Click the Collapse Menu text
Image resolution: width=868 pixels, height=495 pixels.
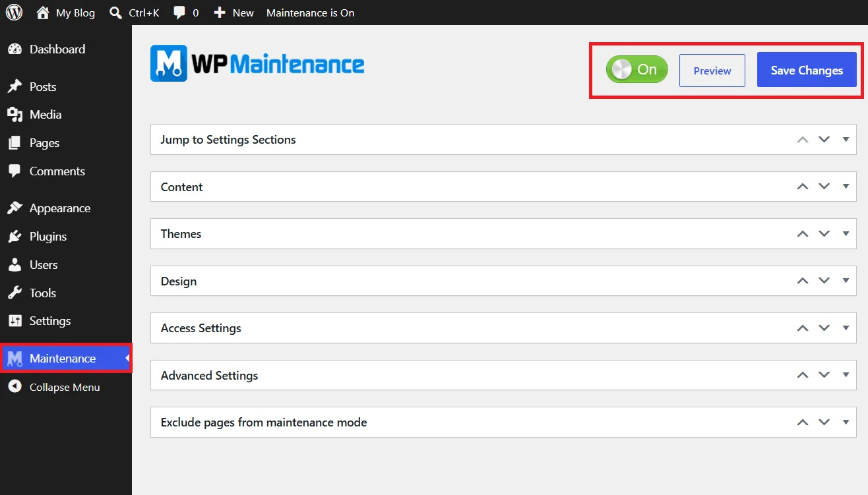(65, 388)
